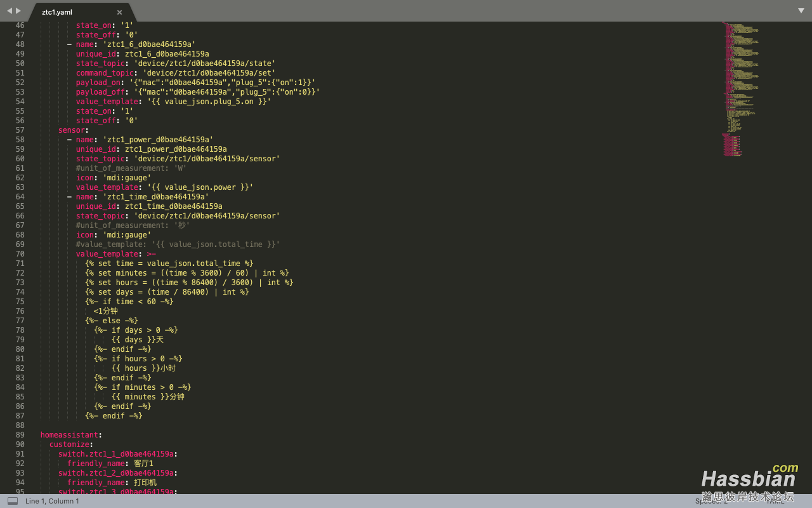Image resolution: width=812 pixels, height=508 pixels.
Task: Click the 'if time < 60' line
Action: click(x=129, y=302)
